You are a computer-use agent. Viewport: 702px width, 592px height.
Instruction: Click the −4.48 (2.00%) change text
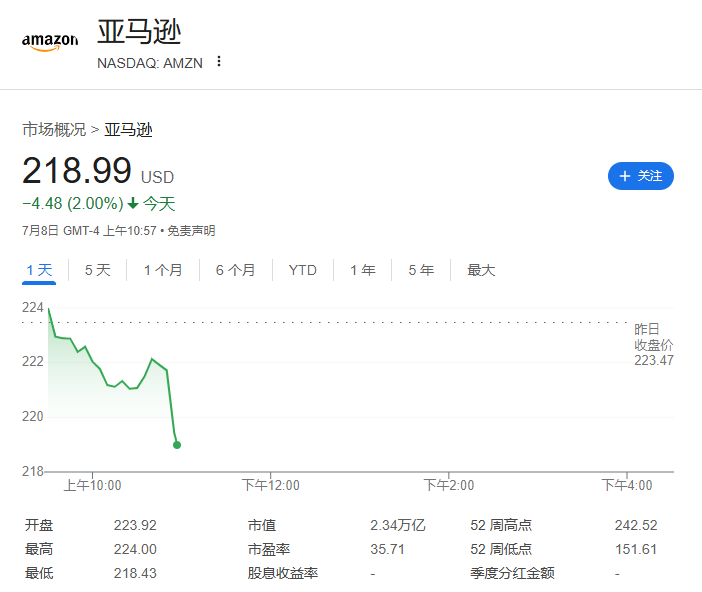click(73, 204)
